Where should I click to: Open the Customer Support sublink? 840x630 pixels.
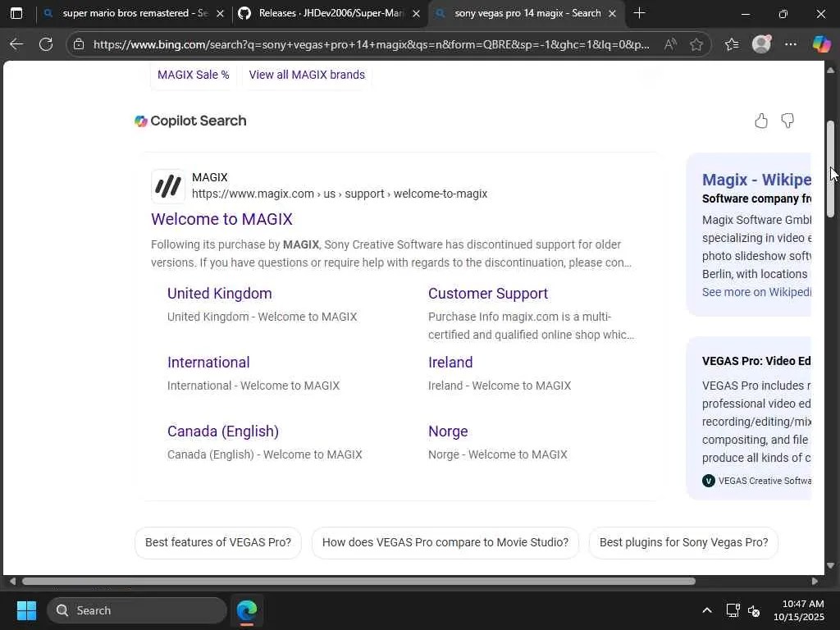tap(488, 294)
